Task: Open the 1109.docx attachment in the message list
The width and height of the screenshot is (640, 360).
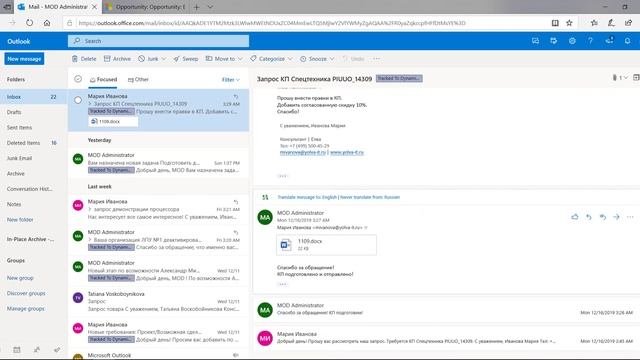Action: tap(113, 121)
